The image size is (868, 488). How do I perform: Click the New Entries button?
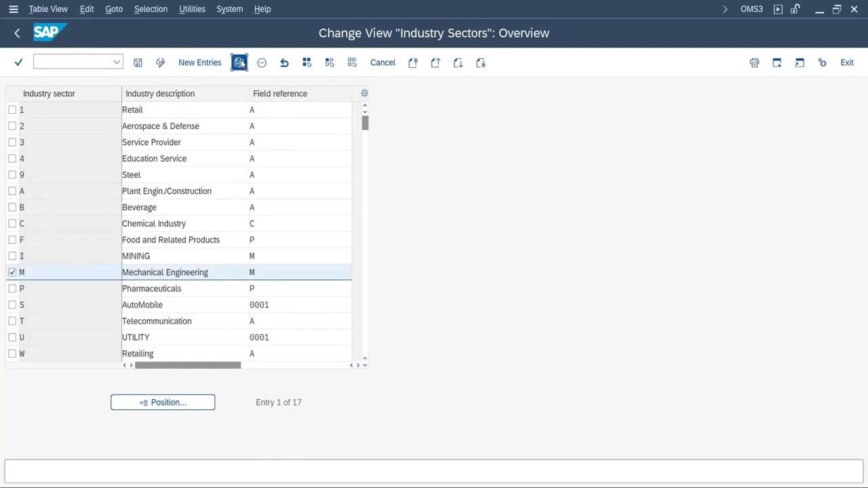tap(200, 62)
